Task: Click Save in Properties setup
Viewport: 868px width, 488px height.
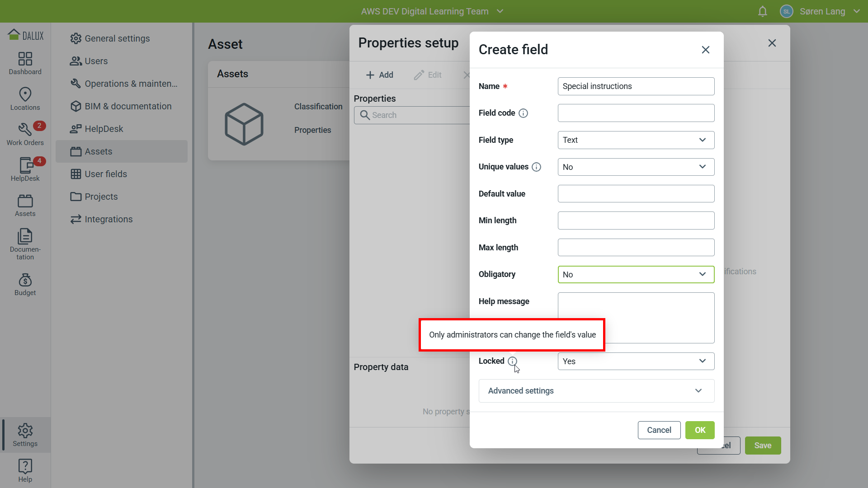Action: pyautogui.click(x=763, y=446)
